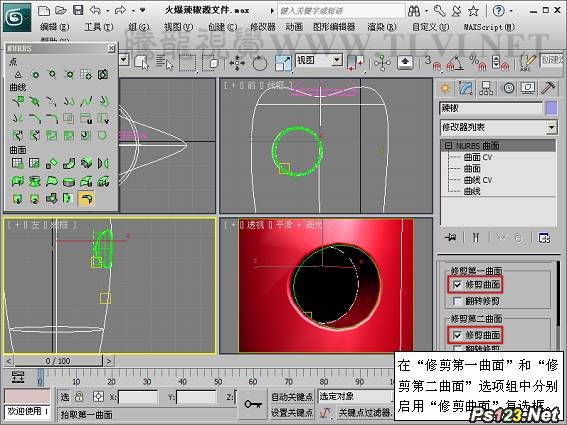567x425 pixels.
Task: Click the 设置关键点 button
Action: pyautogui.click(x=292, y=412)
